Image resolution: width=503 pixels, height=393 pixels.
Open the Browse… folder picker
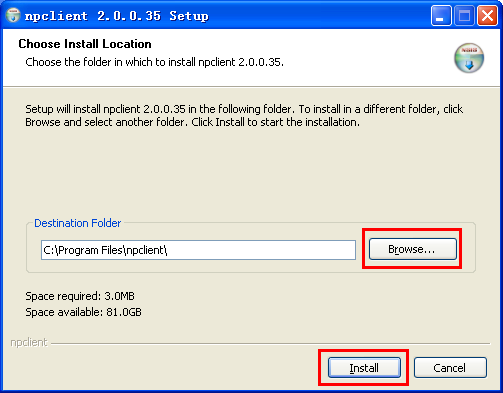[412, 249]
